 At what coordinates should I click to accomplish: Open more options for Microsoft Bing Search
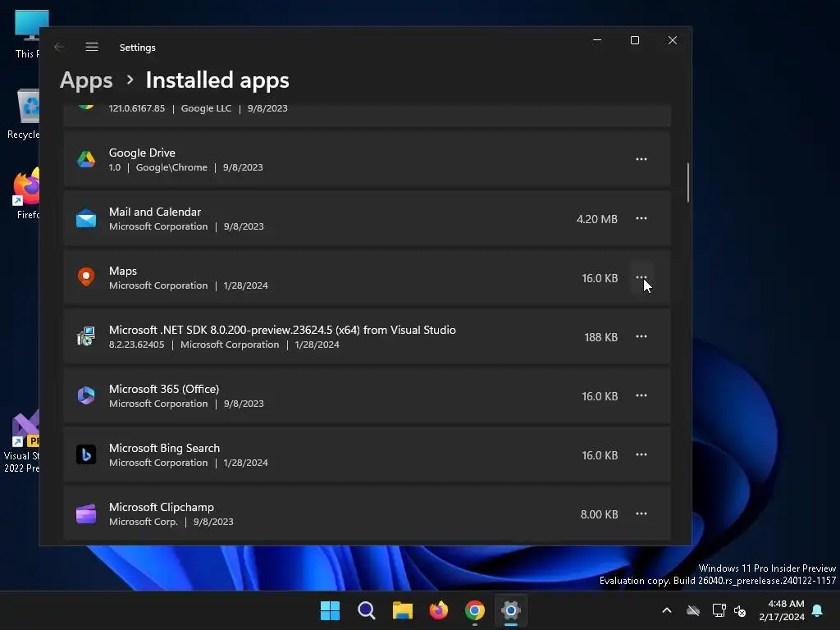641,454
